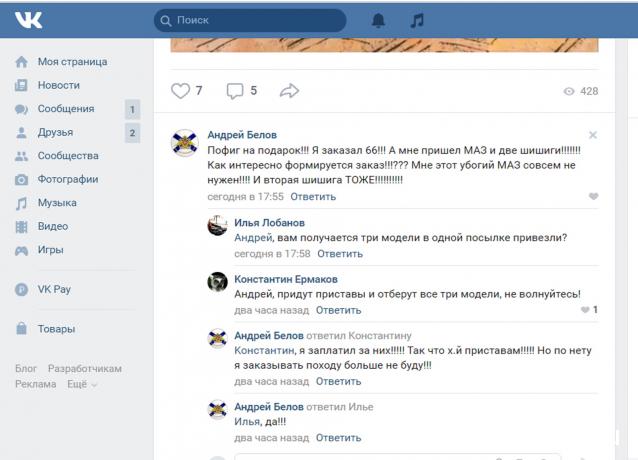Click the shopping bag icon beside Товары
This screenshot has height=460, width=638.
coord(21,329)
